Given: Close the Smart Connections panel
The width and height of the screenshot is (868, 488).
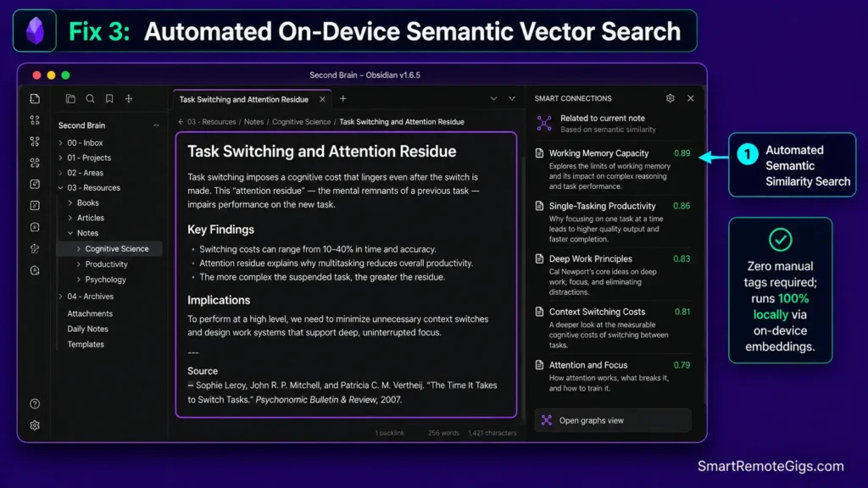Looking at the screenshot, I should pyautogui.click(x=690, y=98).
